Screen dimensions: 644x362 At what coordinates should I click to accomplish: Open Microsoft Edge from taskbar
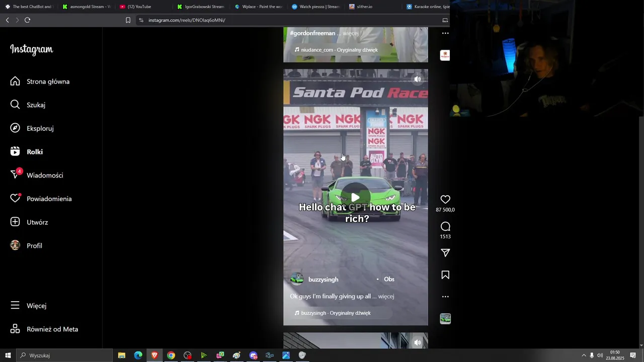[138, 355]
